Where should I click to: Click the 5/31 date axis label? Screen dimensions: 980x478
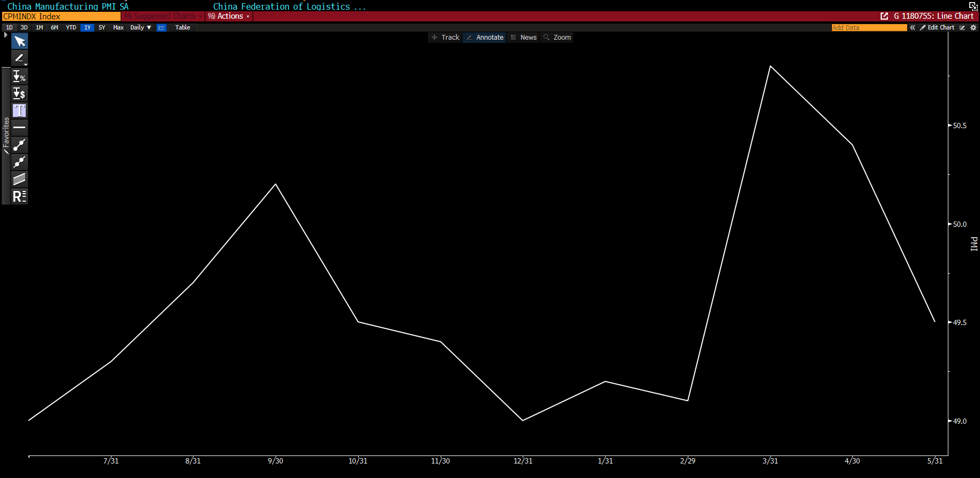[x=935, y=461]
